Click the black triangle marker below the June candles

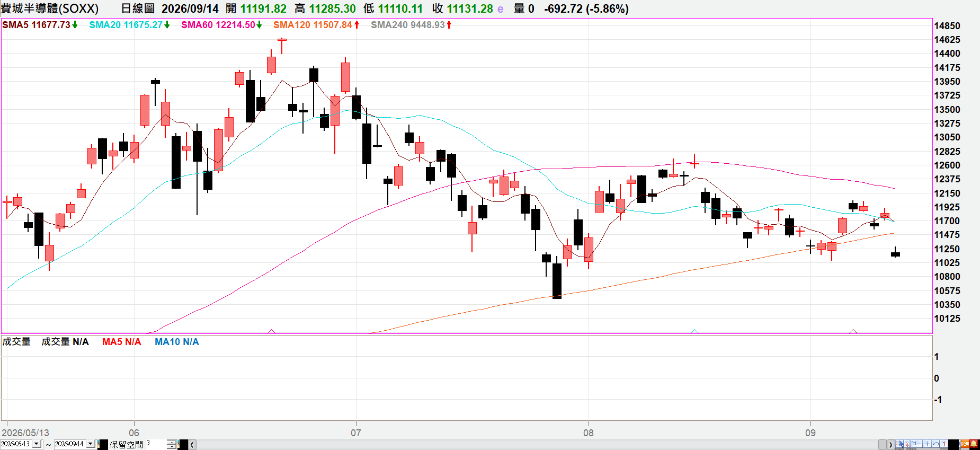coord(272,331)
